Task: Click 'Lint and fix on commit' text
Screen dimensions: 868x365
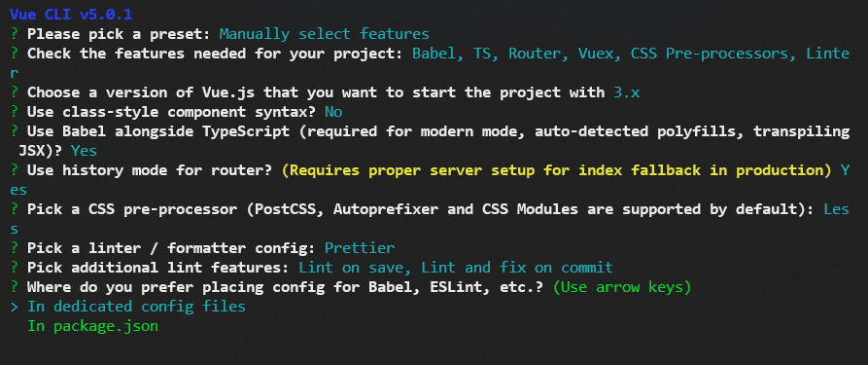Action: pyautogui.click(x=517, y=268)
